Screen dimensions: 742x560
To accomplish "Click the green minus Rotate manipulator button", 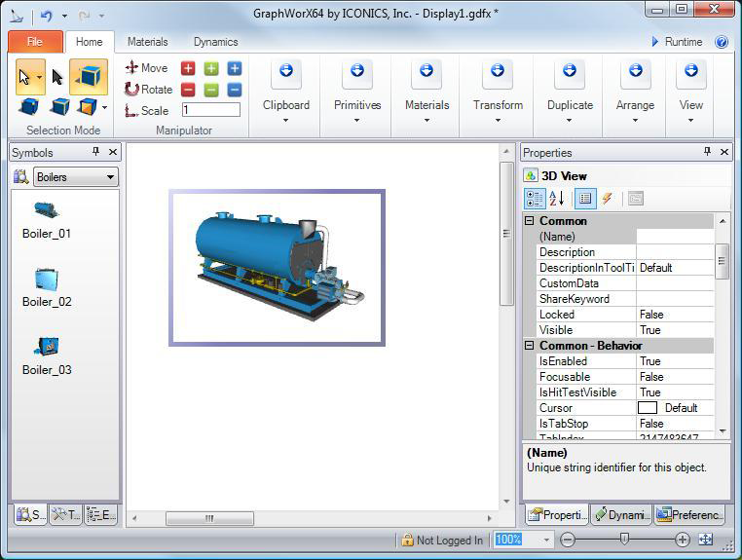I will pyautogui.click(x=211, y=90).
